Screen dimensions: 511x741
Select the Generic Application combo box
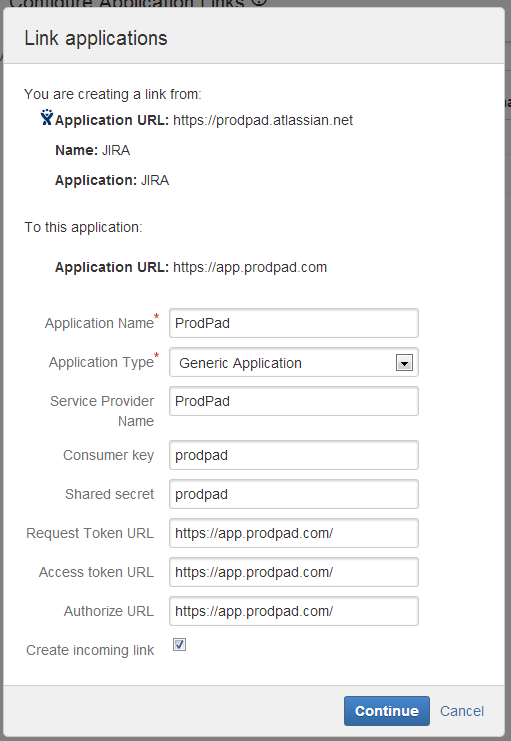[x=294, y=362]
